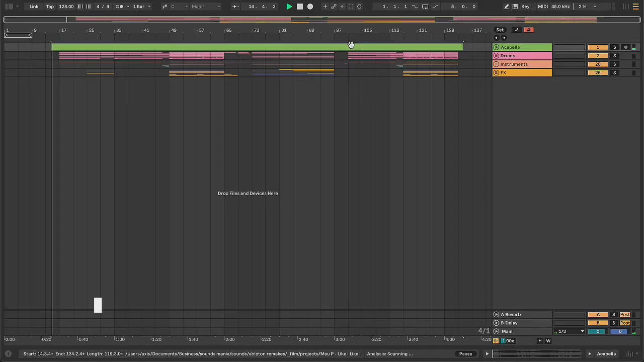Click the Arrangement Record button
The width and height of the screenshot is (644, 362).
point(310,7)
